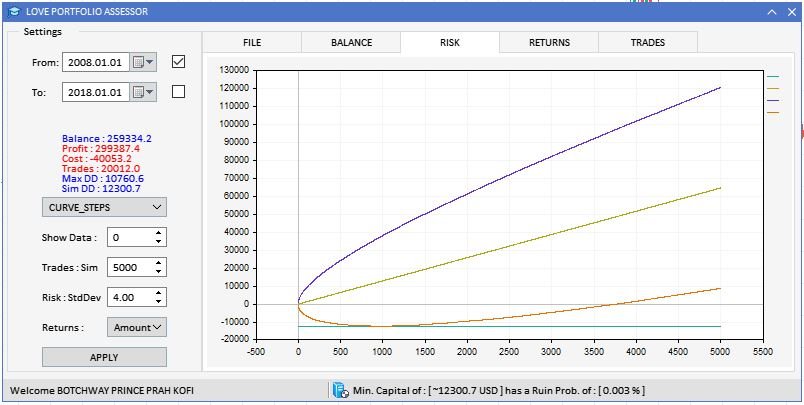Select the RETURNS tab
This screenshot has width=804, height=405.
tap(549, 43)
